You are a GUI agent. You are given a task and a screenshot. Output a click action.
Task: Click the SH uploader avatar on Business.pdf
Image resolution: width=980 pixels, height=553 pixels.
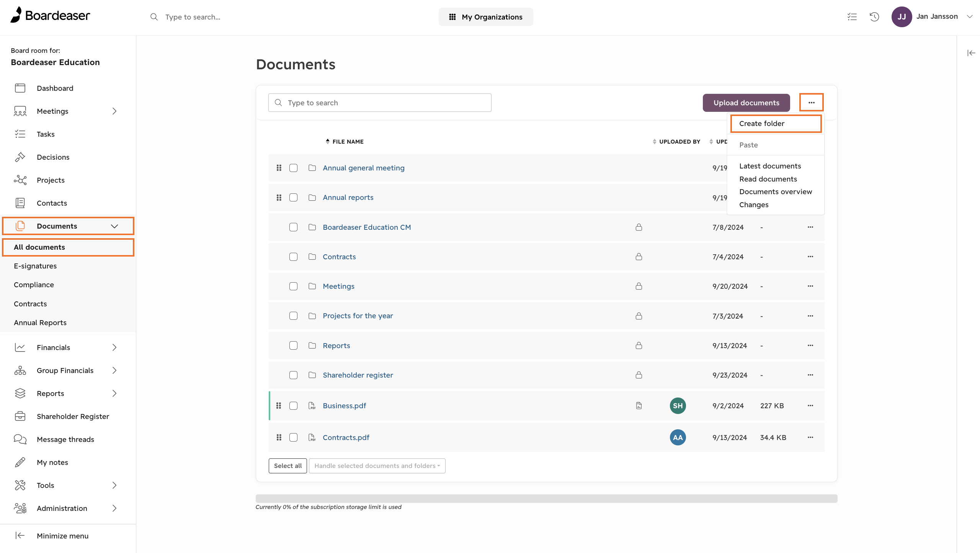[x=678, y=406]
